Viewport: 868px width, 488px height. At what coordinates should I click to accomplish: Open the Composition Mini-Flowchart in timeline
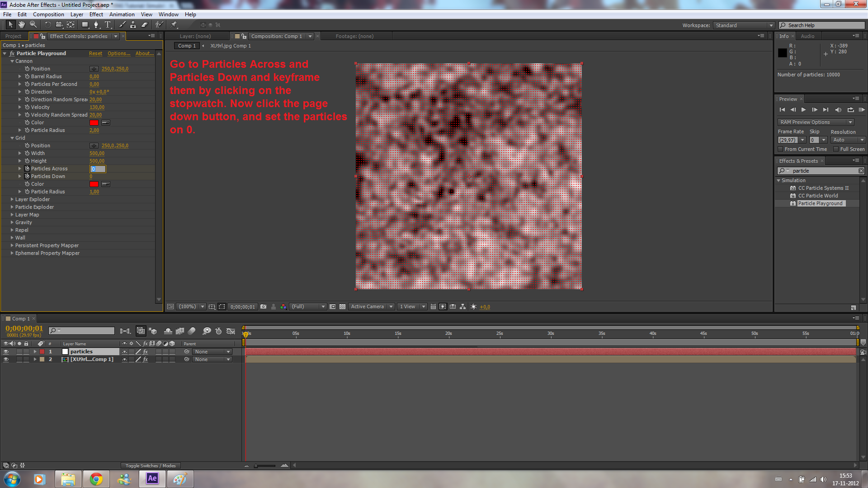(125, 331)
